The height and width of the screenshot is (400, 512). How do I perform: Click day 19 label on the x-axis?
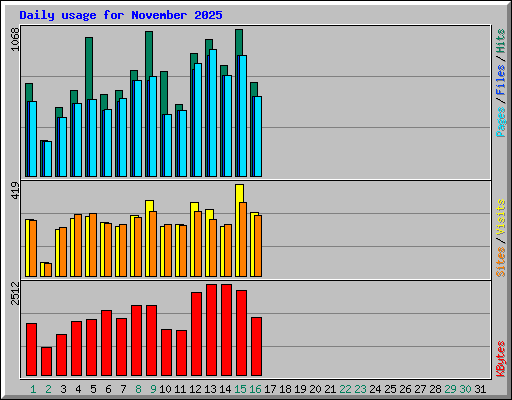pos(300,389)
